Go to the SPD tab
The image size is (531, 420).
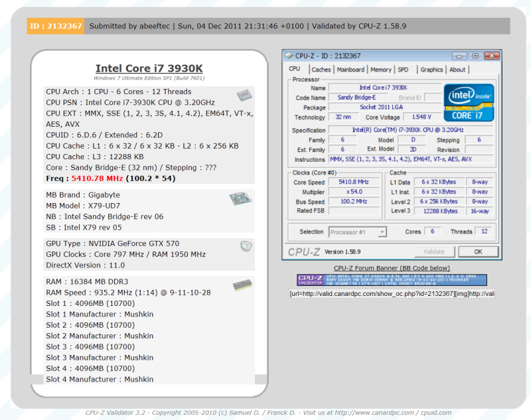[403, 70]
